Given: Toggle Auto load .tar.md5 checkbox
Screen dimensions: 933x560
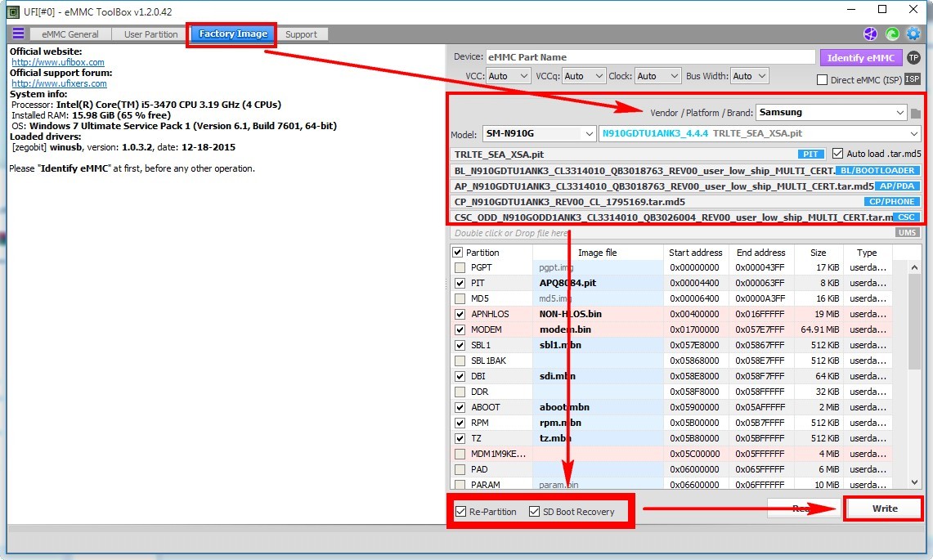Looking at the screenshot, I should tap(838, 154).
